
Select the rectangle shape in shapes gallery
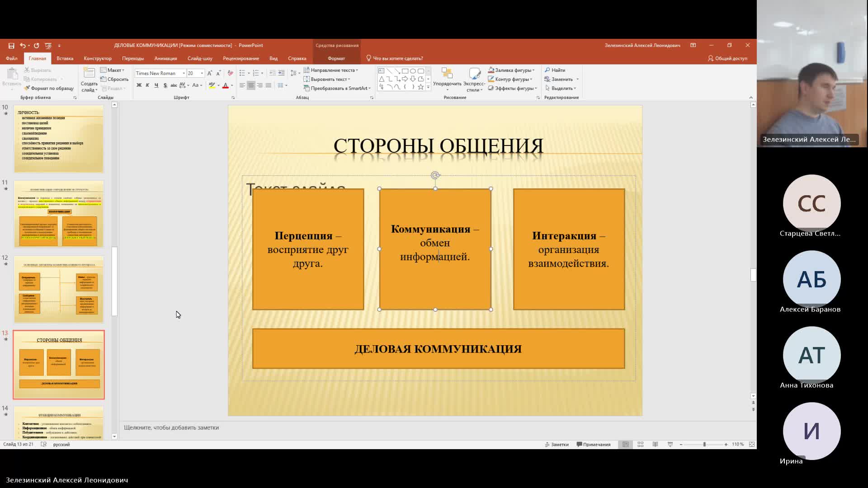coord(405,71)
